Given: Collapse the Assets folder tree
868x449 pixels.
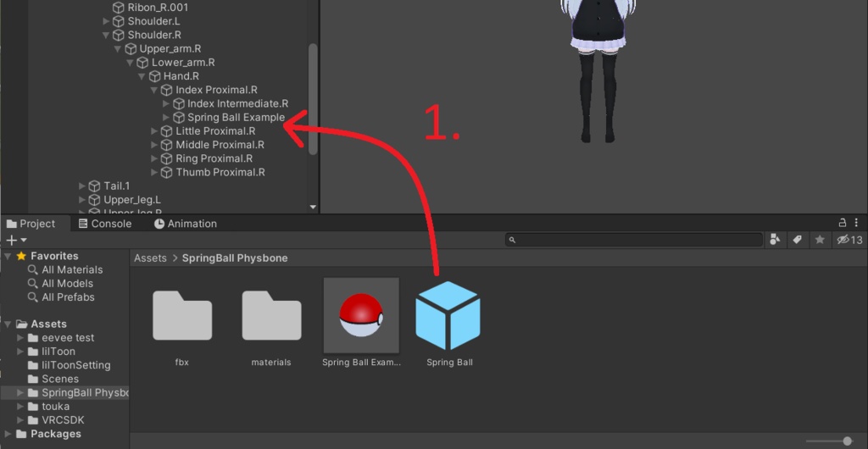Looking at the screenshot, I should tap(8, 324).
